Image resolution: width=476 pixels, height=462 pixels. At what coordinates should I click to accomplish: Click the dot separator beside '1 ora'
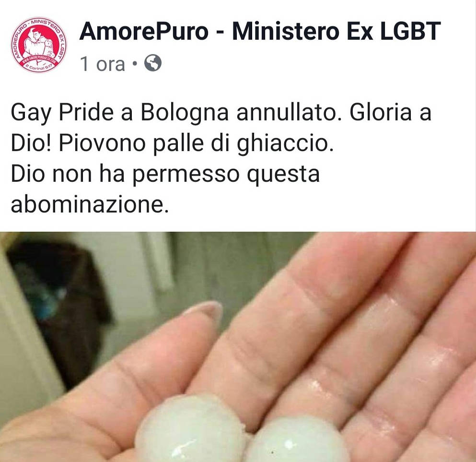(x=135, y=64)
